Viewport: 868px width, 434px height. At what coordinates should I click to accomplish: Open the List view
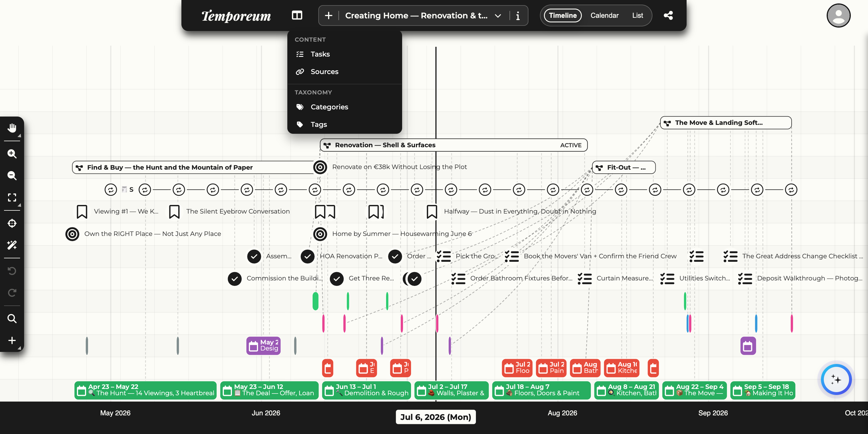coord(638,15)
